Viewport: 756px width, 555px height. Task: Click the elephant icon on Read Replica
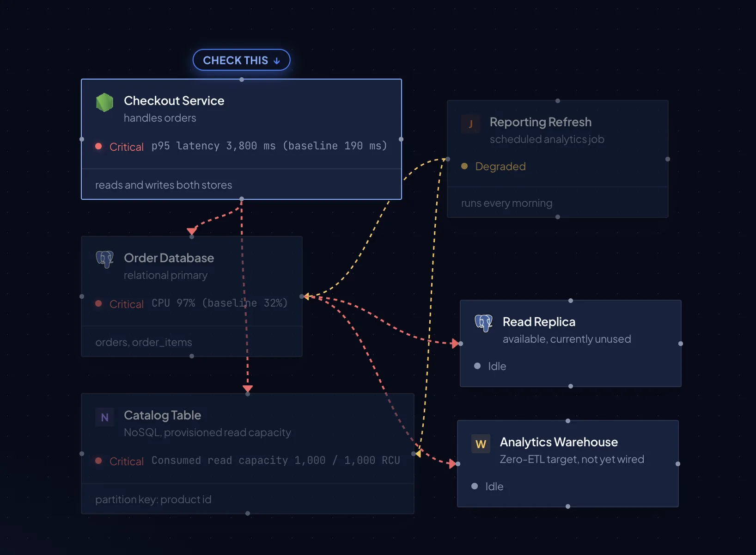483,323
